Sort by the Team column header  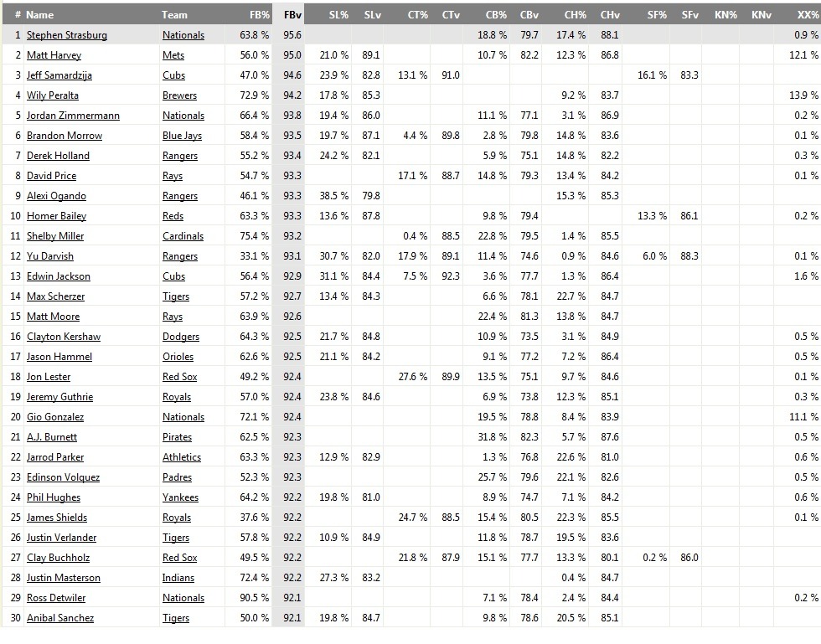coord(174,14)
